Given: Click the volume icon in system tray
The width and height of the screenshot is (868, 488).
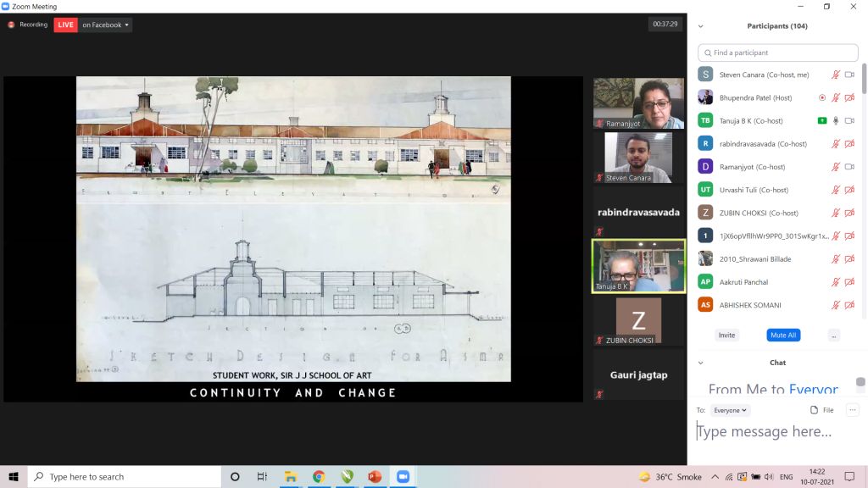Looking at the screenshot, I should [x=769, y=477].
